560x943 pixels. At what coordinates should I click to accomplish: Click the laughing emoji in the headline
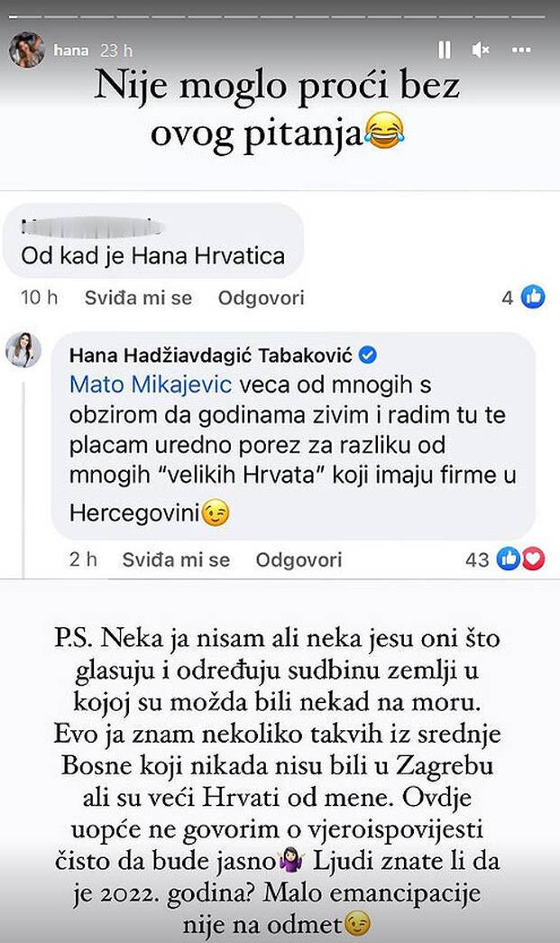tap(385, 135)
